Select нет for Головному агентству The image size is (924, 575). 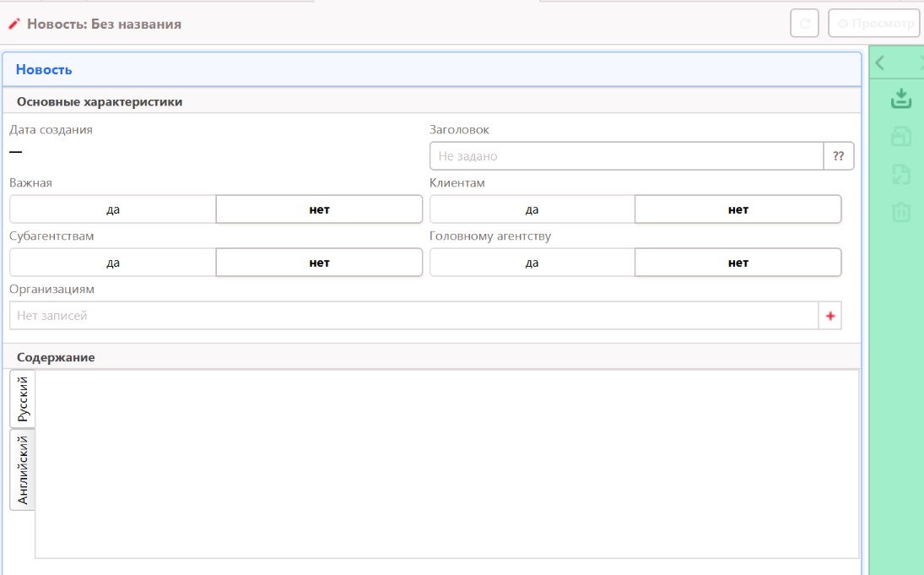tap(738, 263)
